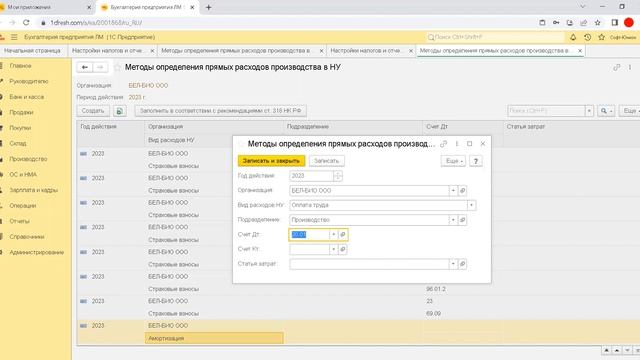
Task: Adjust Год действия stepper arrows
Action: tap(338, 176)
